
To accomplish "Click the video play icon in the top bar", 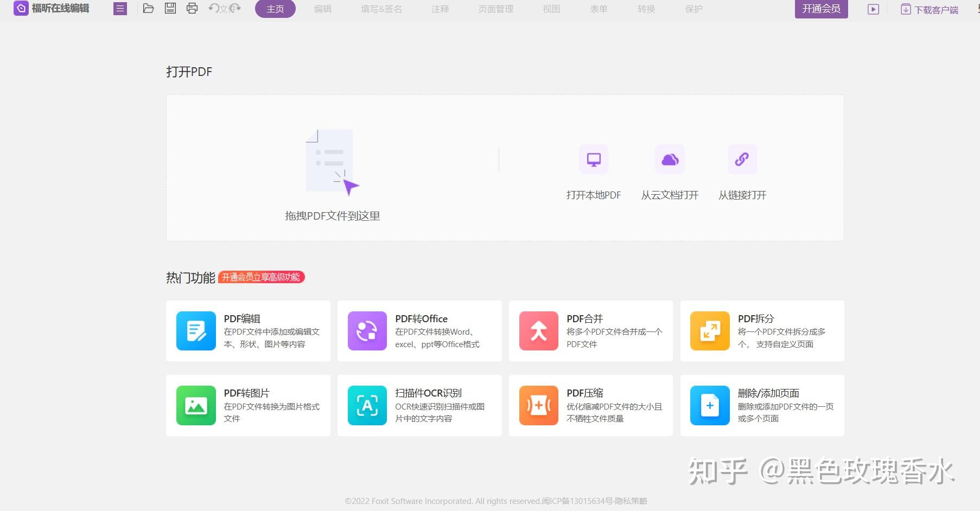I will pos(873,9).
